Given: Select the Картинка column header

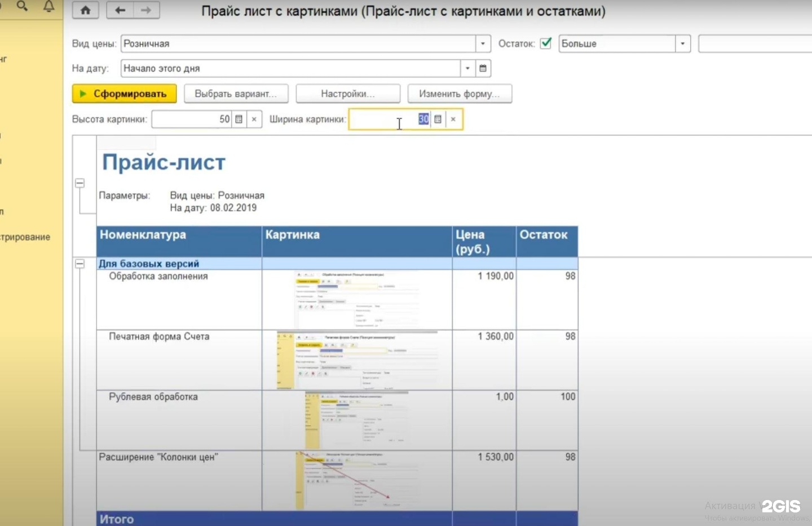Looking at the screenshot, I should click(x=358, y=242).
